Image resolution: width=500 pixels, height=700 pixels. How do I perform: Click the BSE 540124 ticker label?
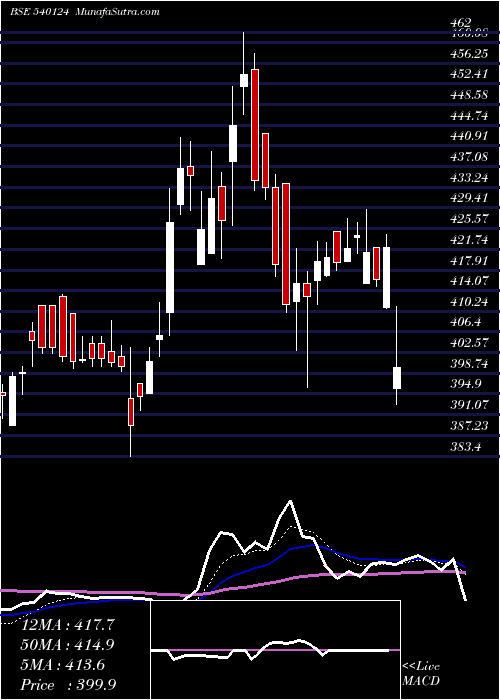pyautogui.click(x=39, y=12)
